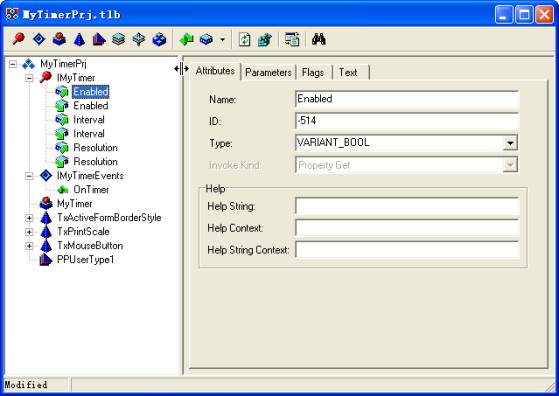Click the New CoClass toolbar icon
This screenshot has width=559, height=396.
(x=59, y=39)
